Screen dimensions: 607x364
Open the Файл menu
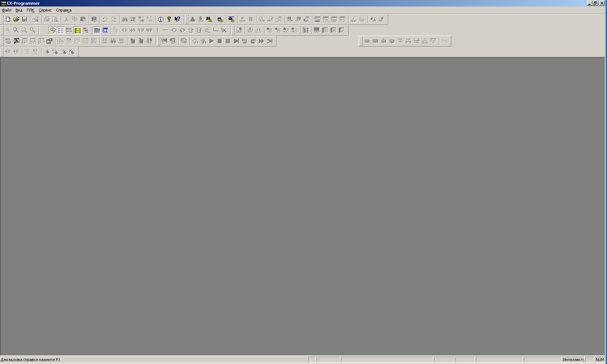coord(6,10)
